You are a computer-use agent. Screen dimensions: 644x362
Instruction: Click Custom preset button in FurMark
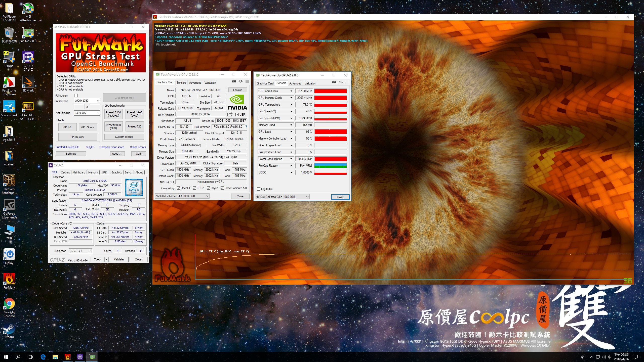124,137
